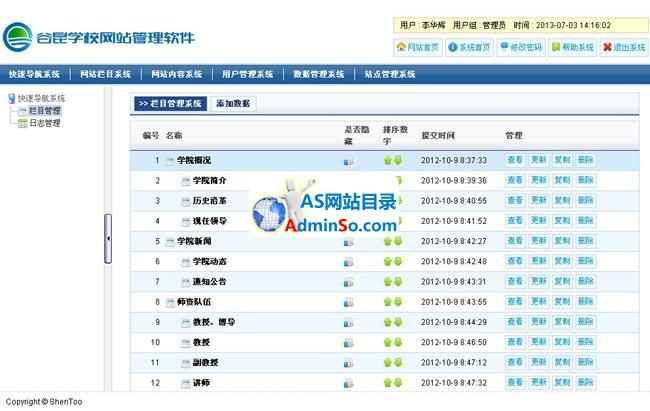
Task: Open the 用户管理系统 menu
Action: click(x=247, y=74)
